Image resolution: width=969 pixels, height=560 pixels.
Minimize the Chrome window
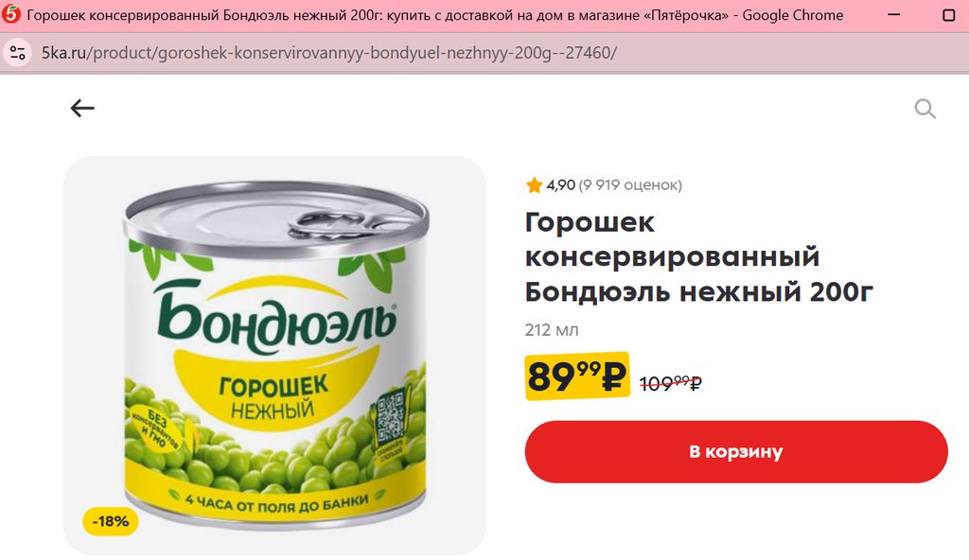(x=893, y=15)
